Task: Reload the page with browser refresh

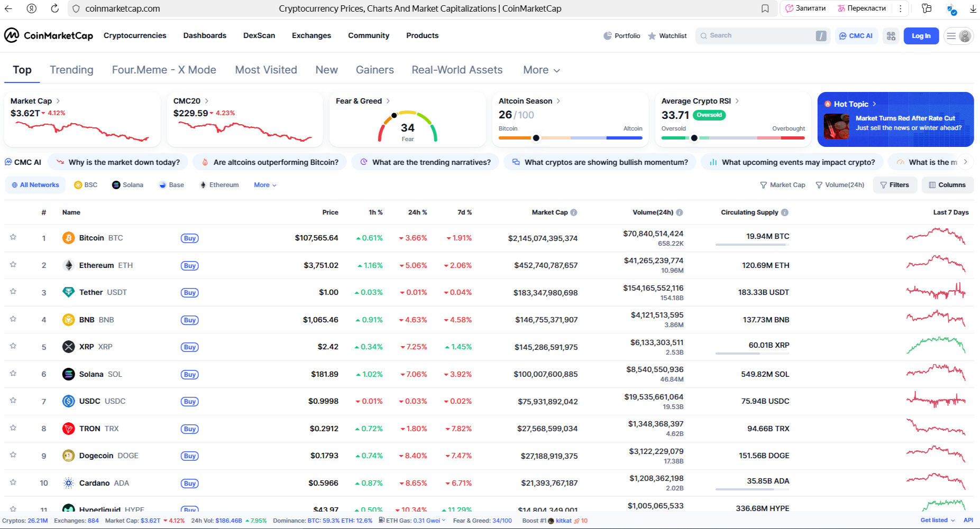Action: (54, 8)
